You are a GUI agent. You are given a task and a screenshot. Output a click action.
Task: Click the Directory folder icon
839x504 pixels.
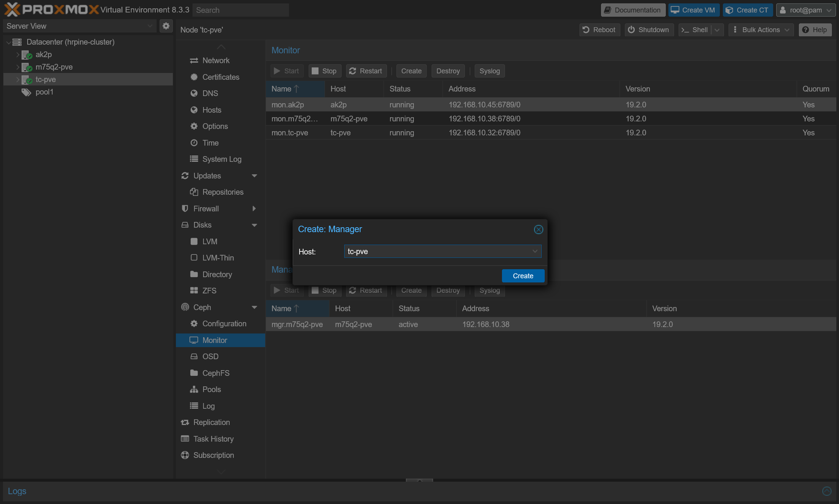pos(194,274)
